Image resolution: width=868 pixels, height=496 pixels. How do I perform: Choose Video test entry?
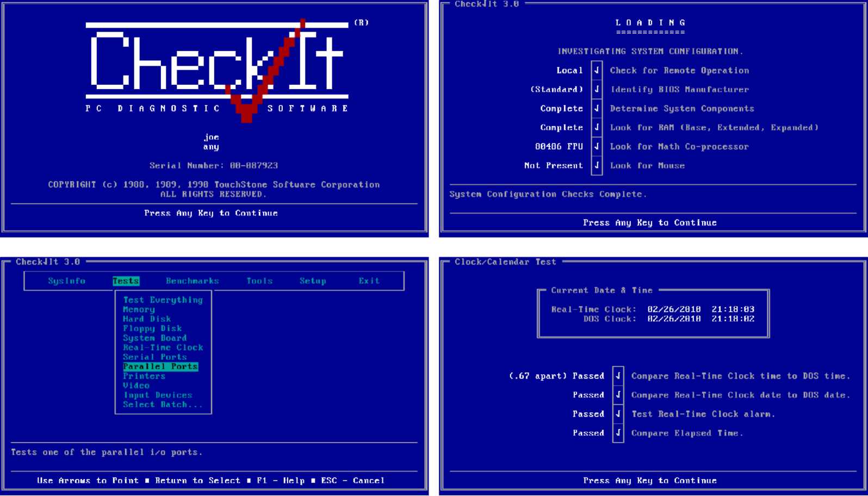(x=136, y=386)
